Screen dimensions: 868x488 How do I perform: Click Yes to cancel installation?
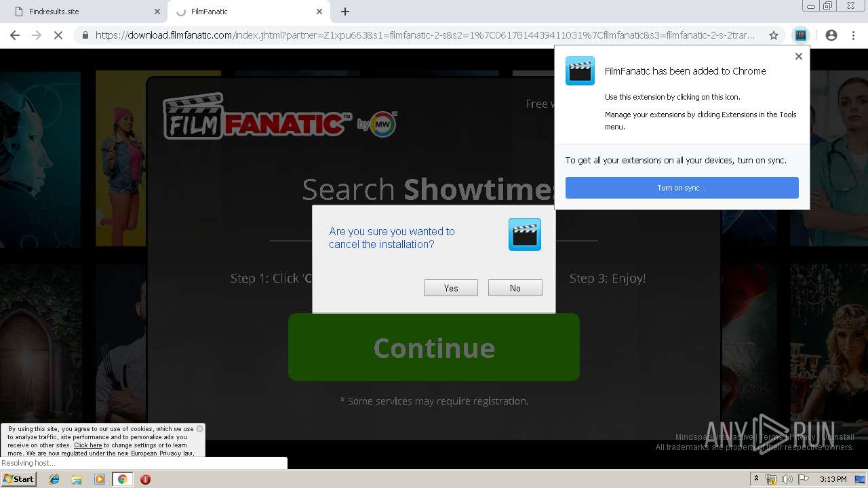point(451,288)
